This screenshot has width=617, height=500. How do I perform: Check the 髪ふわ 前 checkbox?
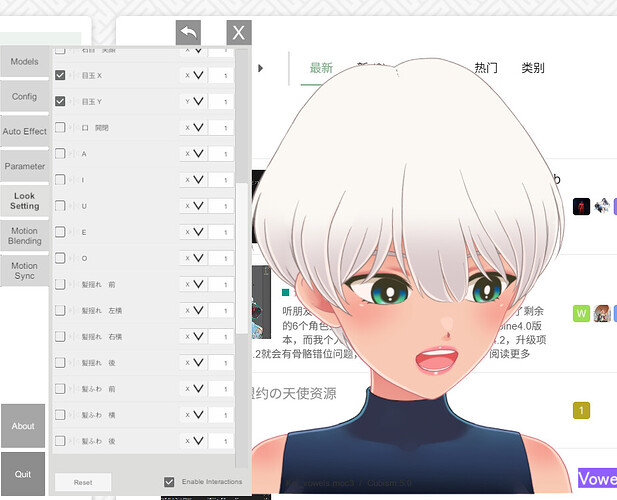pos(60,389)
